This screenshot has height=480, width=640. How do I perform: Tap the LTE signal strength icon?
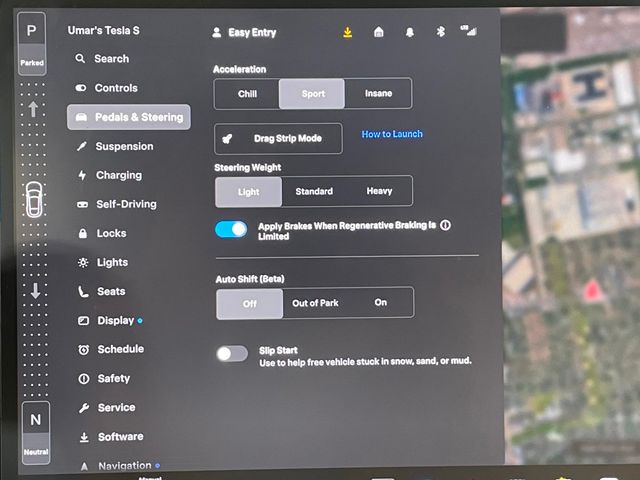(x=469, y=30)
